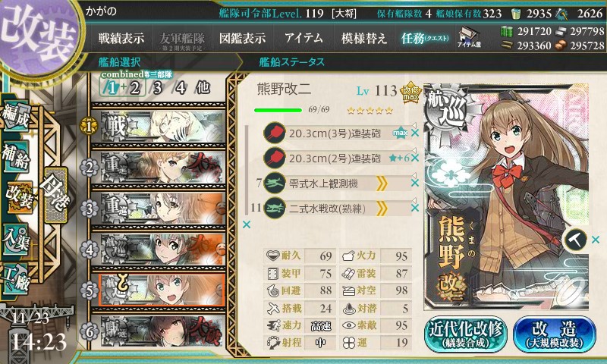Viewport: 607px width, 364px height.
Task: Remove the 二式水戦改(熟練) using its X
Action: click(x=415, y=208)
